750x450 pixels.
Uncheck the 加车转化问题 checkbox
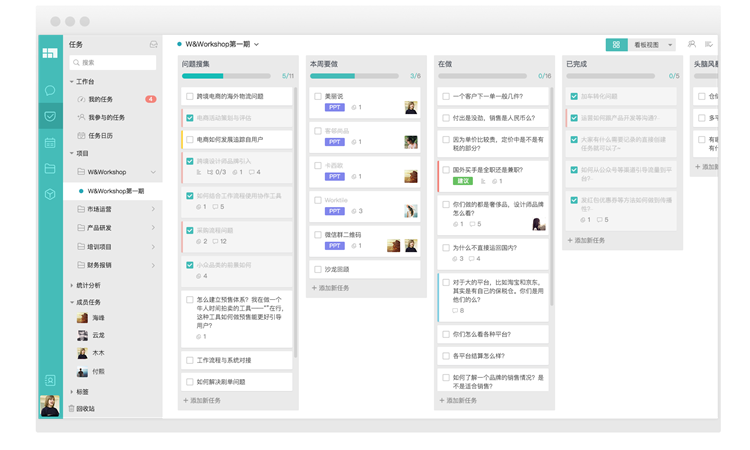coord(574,97)
